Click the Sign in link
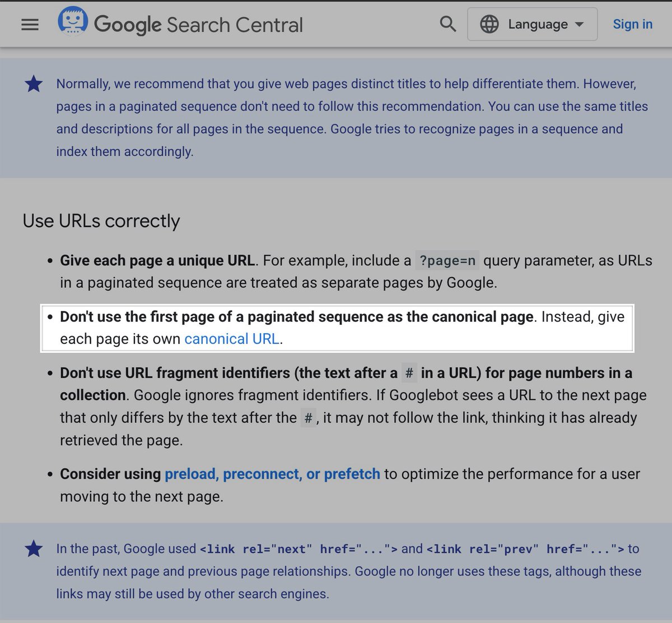 point(633,24)
